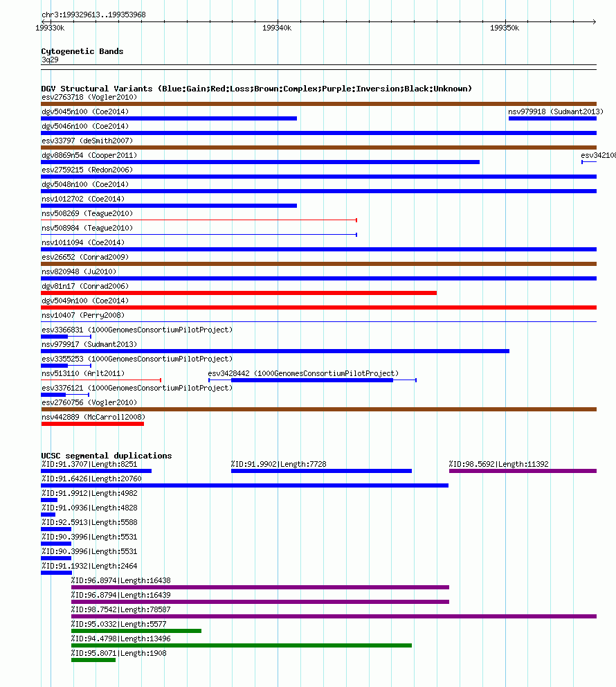Click esv26652 (Conrad2009) label
The height and width of the screenshot is (687, 616).
coord(85,257)
